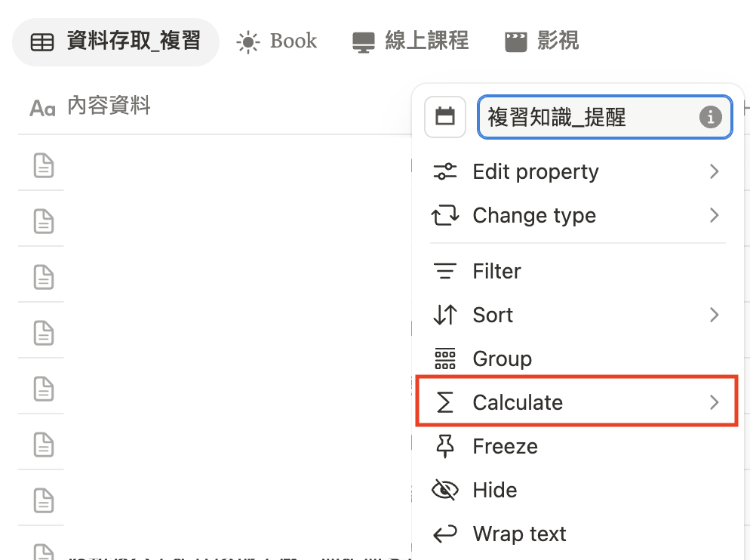Image resolution: width=750 pixels, height=560 pixels.
Task: Click the Wrap text arrow icon
Action: tap(445, 534)
